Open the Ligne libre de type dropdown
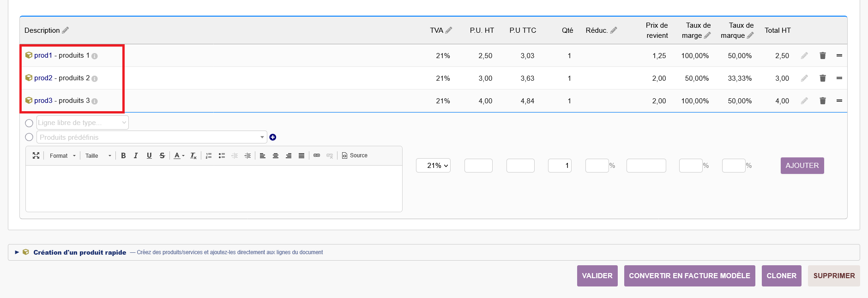 click(82, 123)
